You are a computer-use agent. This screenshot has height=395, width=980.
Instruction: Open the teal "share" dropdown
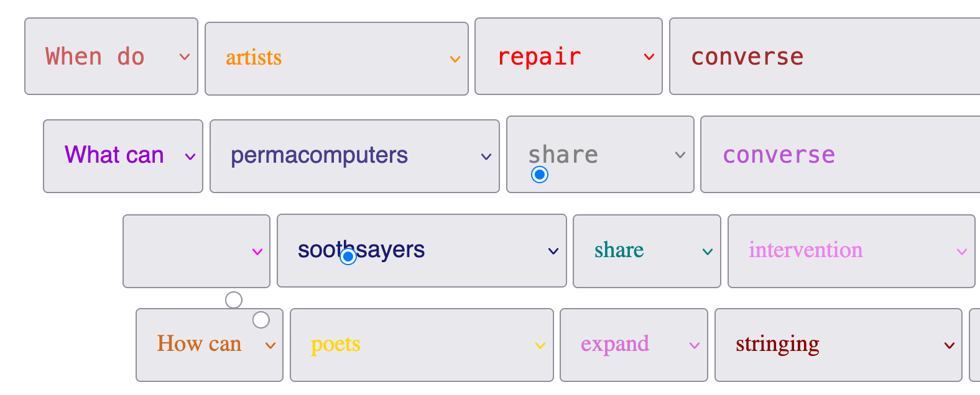[x=647, y=251]
